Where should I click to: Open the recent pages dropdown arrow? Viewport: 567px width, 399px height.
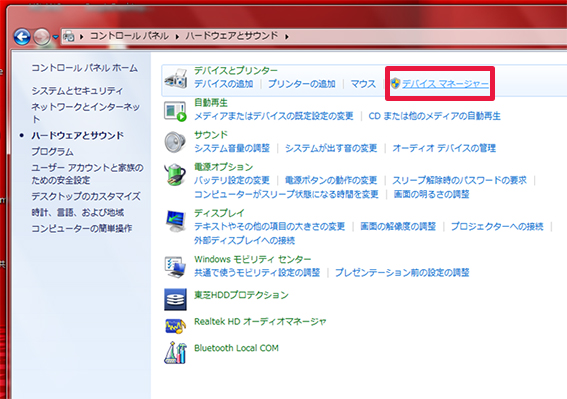(x=55, y=37)
